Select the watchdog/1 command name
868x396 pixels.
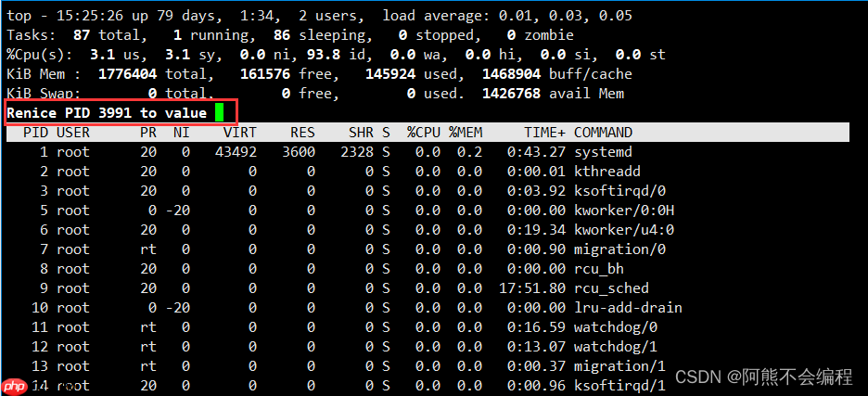616,347
